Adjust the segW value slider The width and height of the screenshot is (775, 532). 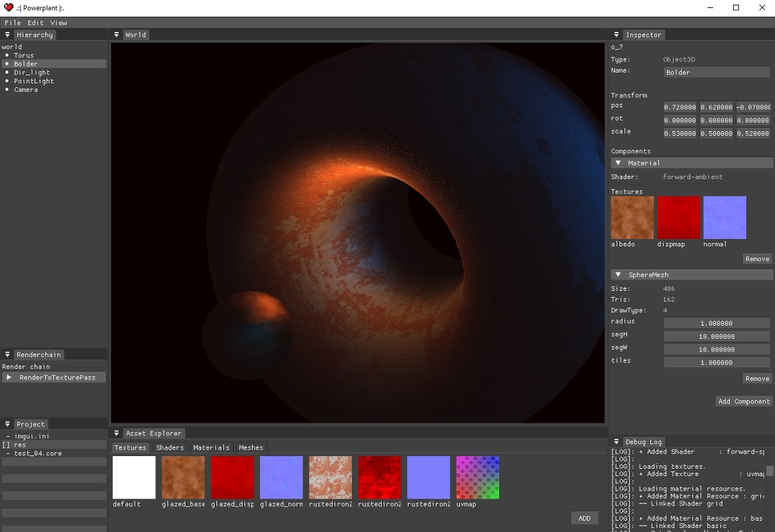[716, 350]
